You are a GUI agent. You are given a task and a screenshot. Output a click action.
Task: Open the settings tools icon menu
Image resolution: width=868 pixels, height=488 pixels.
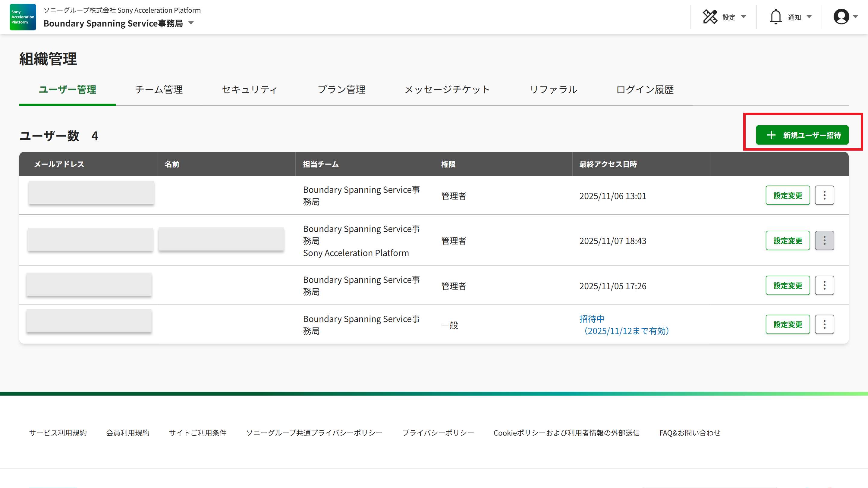[710, 17]
